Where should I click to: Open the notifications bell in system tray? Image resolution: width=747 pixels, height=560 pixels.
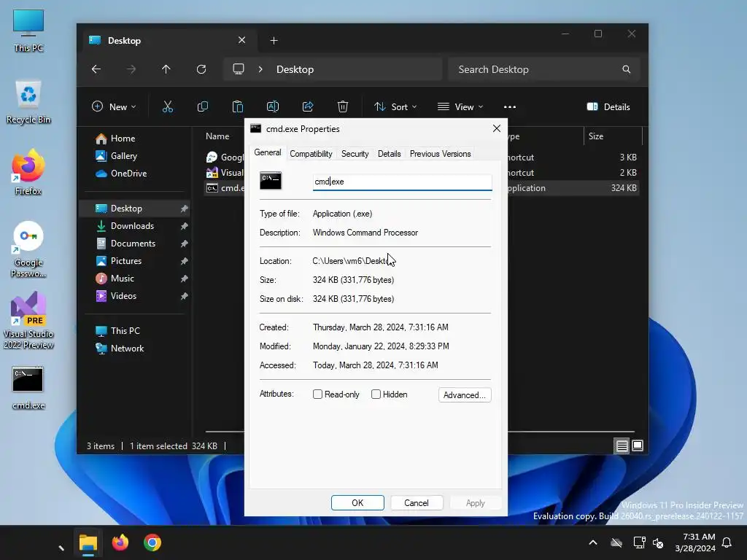tap(727, 542)
